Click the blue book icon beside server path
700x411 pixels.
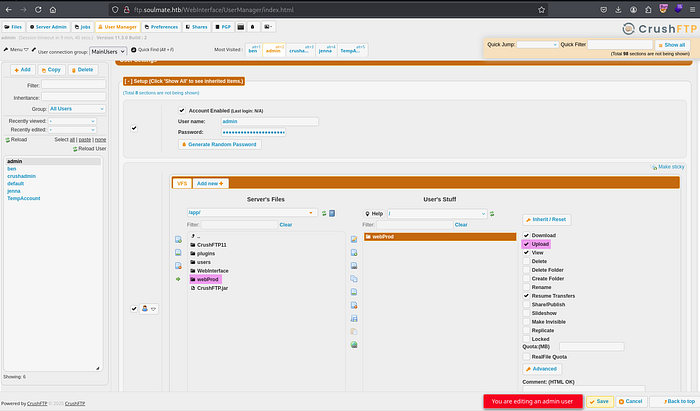332,213
